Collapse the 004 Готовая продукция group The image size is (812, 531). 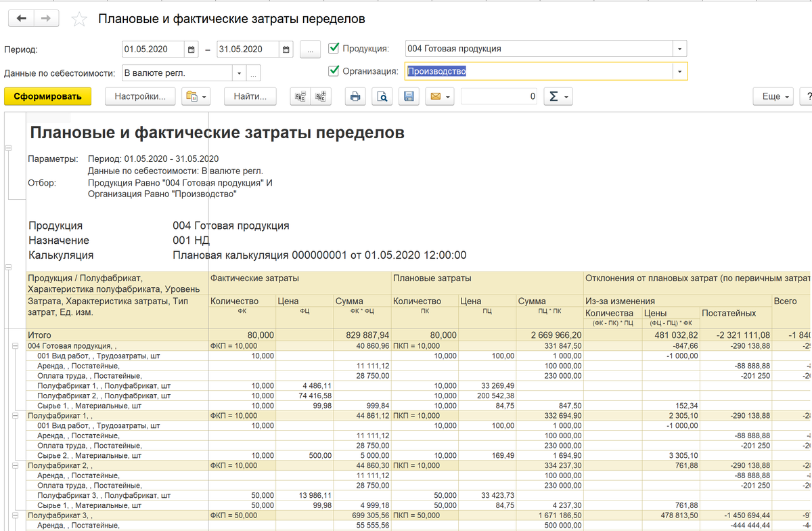coord(15,346)
